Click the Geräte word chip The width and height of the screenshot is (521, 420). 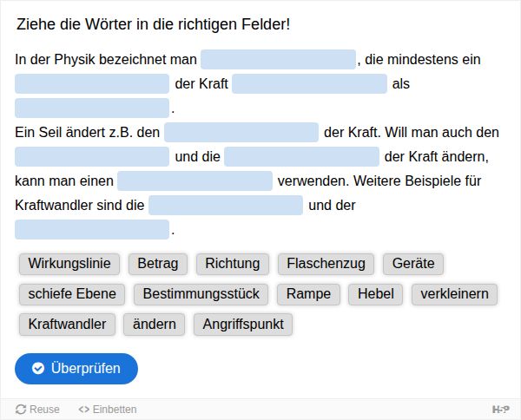(413, 264)
